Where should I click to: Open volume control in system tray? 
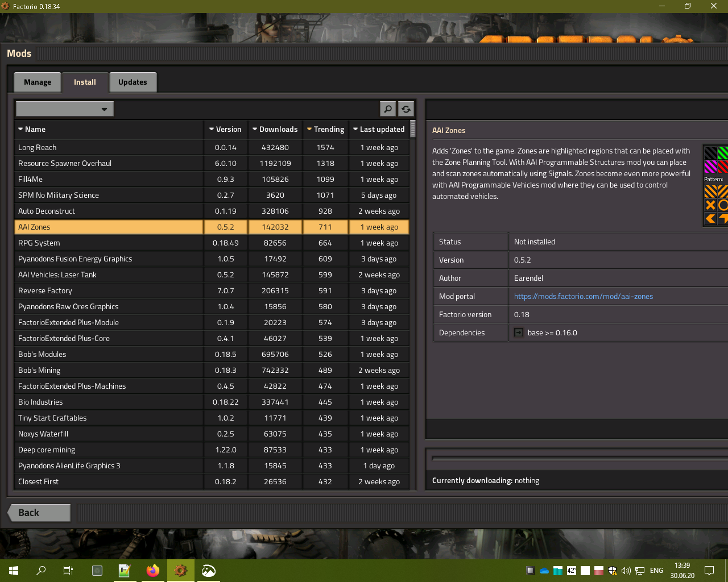click(626, 571)
